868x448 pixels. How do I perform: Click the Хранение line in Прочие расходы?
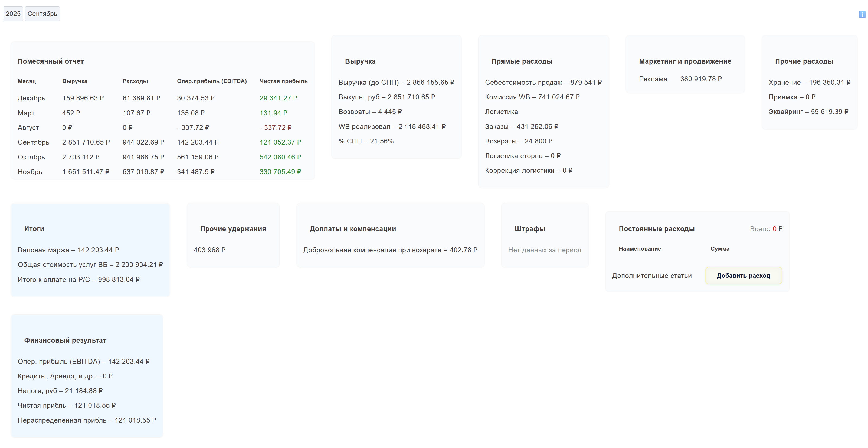[809, 83]
